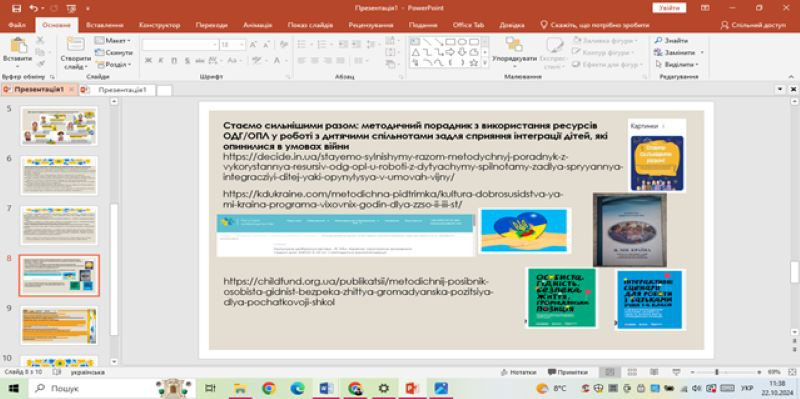Image resolution: width=800 pixels, height=399 pixels.
Task: Select the oval shape in shapes gallery
Action: (462, 41)
